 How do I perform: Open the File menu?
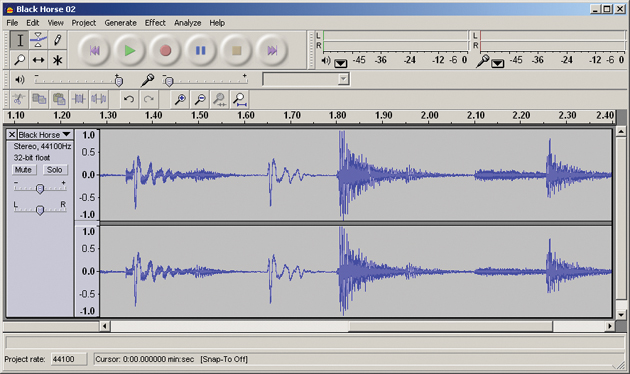[12, 23]
